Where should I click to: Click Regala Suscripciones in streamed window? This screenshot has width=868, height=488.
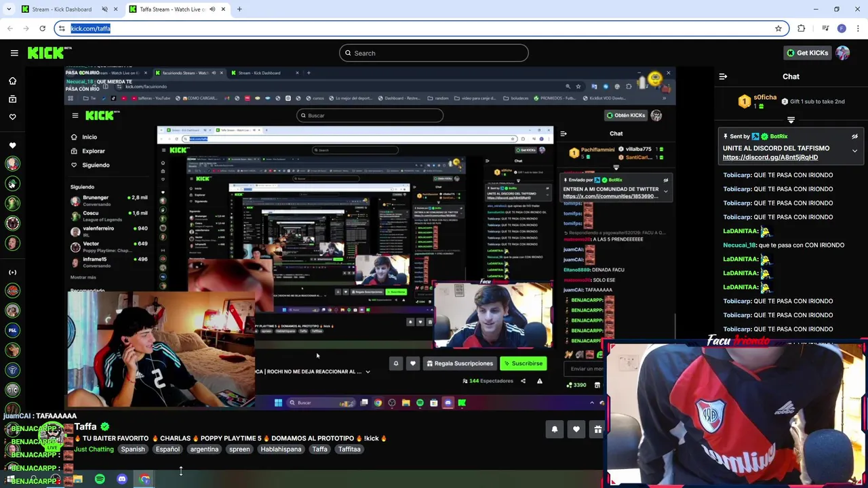click(x=459, y=363)
